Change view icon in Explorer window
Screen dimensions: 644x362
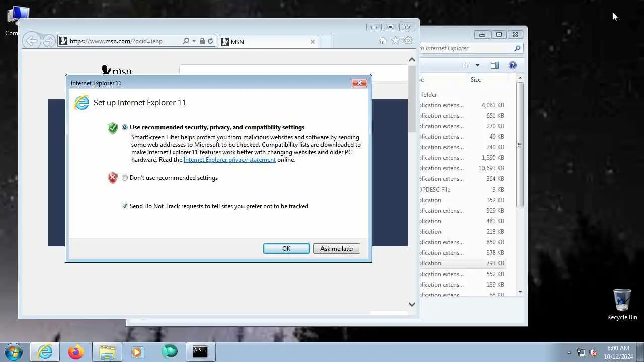[x=467, y=65]
